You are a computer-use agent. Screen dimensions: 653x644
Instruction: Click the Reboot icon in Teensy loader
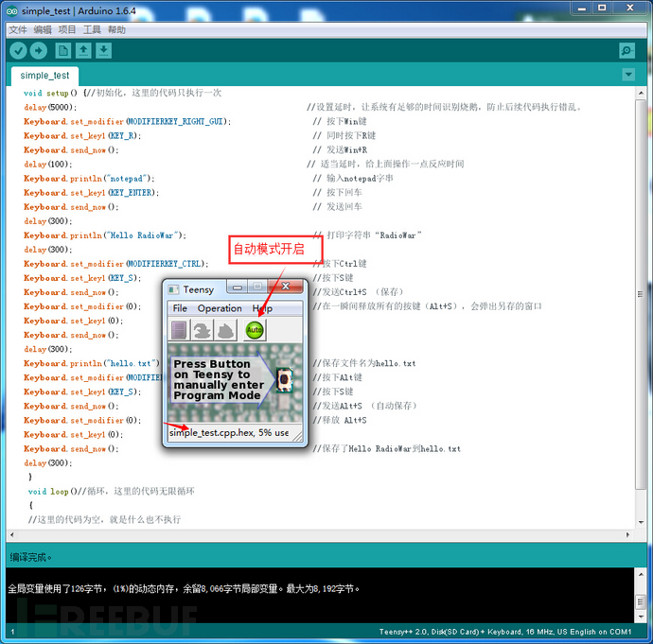(226, 330)
